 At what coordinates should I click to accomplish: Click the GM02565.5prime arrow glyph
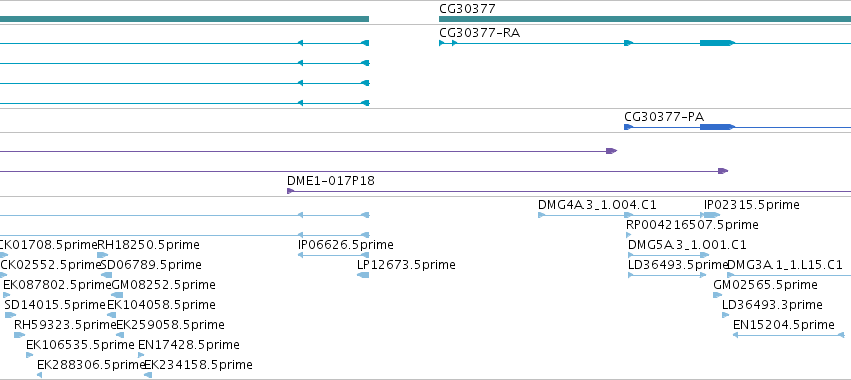pos(717,295)
